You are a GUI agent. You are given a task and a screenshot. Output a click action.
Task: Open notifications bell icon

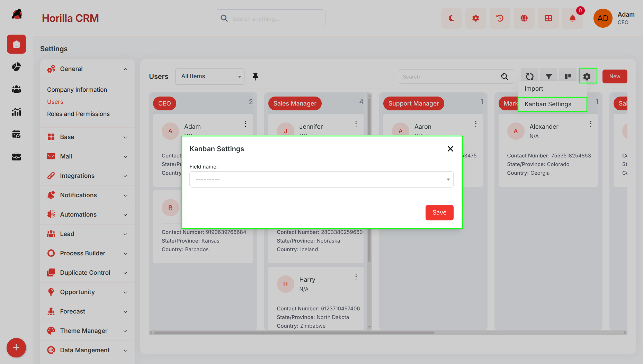pyautogui.click(x=572, y=18)
